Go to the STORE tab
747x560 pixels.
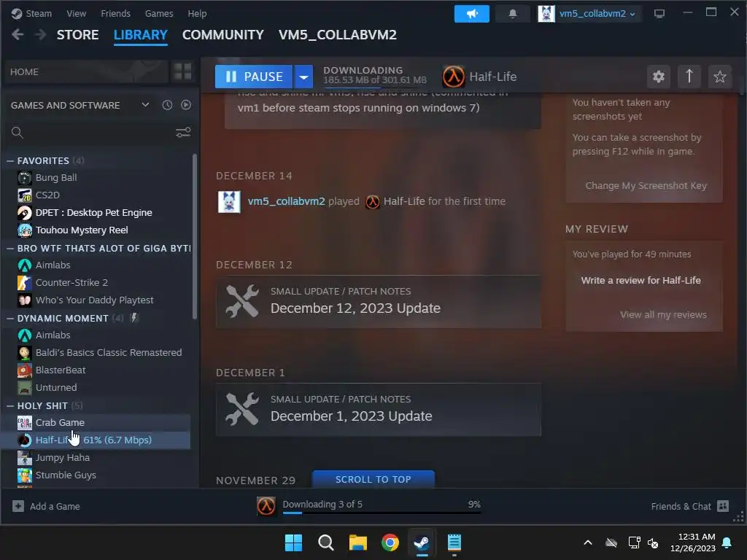pyautogui.click(x=77, y=35)
